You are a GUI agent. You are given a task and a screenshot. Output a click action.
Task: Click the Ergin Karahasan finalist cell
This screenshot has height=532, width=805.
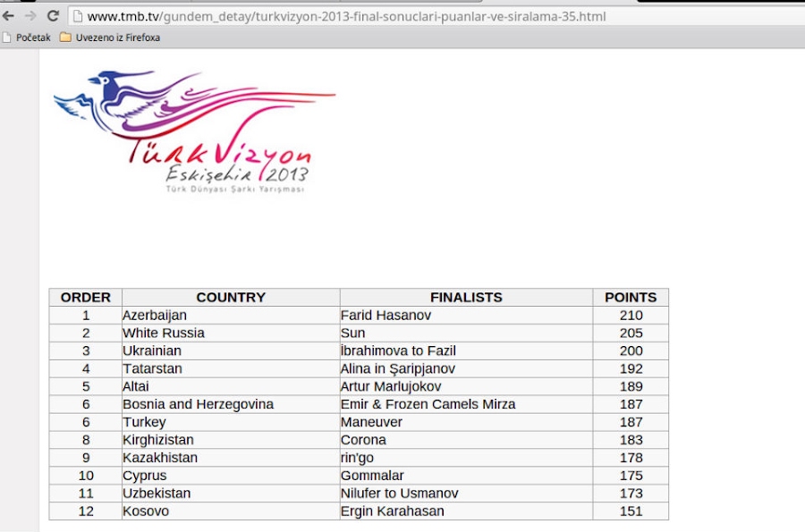pos(392,511)
